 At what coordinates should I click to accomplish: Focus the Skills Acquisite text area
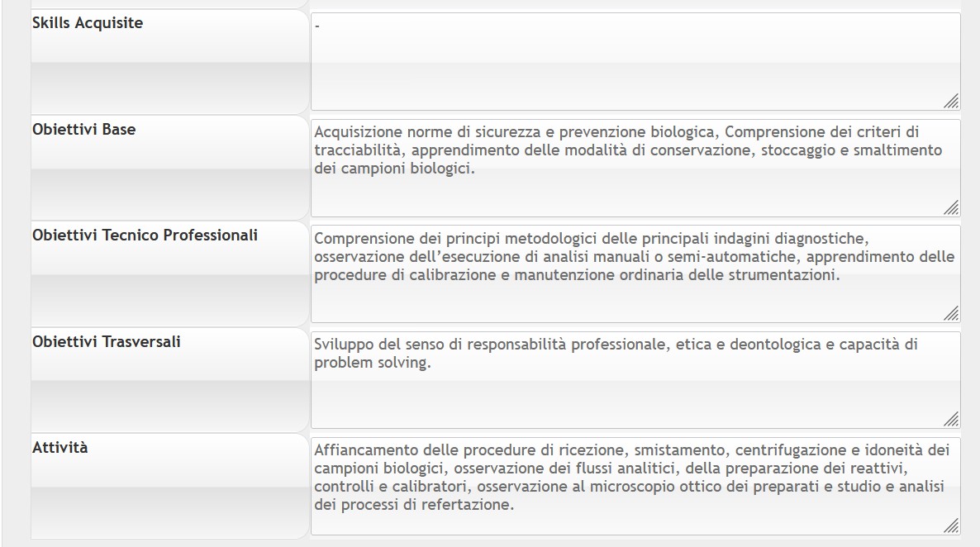coord(635,62)
